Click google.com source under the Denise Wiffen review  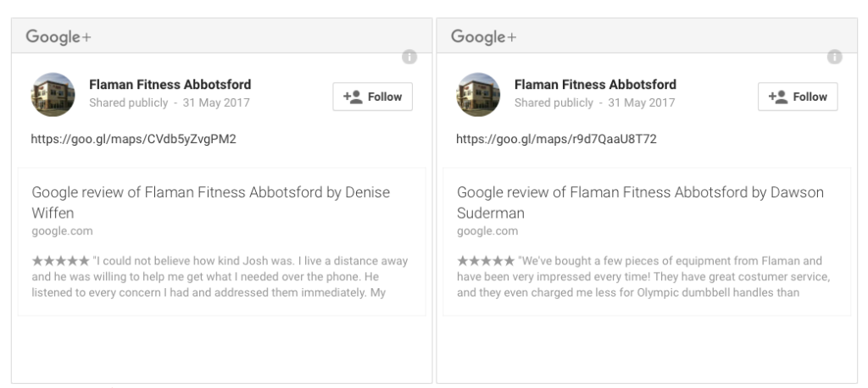(x=62, y=230)
